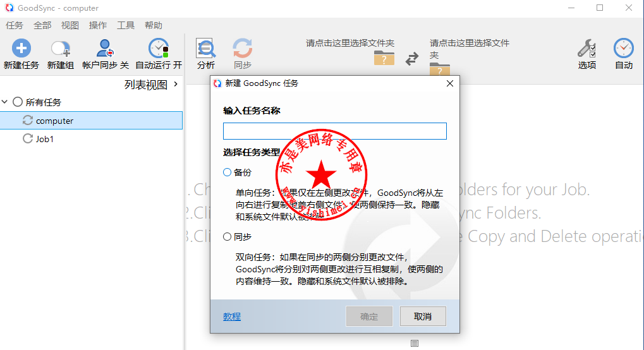Click the right folder path prompt text
The height and width of the screenshot is (350, 644).
[x=470, y=49]
